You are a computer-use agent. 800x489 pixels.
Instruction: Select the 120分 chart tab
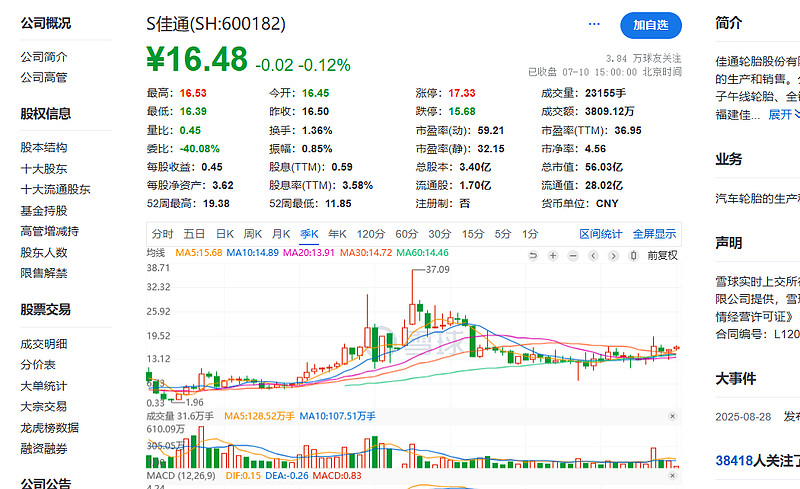[370, 234]
